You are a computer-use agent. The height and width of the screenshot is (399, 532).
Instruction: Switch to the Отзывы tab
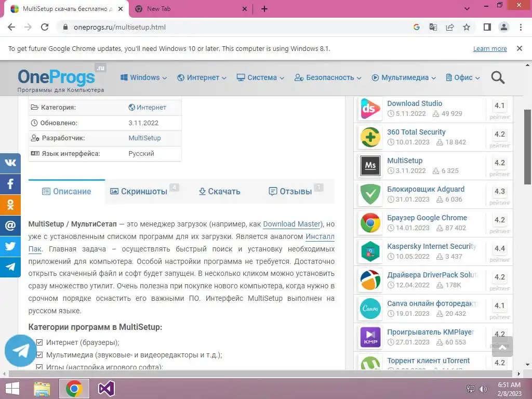click(x=295, y=191)
